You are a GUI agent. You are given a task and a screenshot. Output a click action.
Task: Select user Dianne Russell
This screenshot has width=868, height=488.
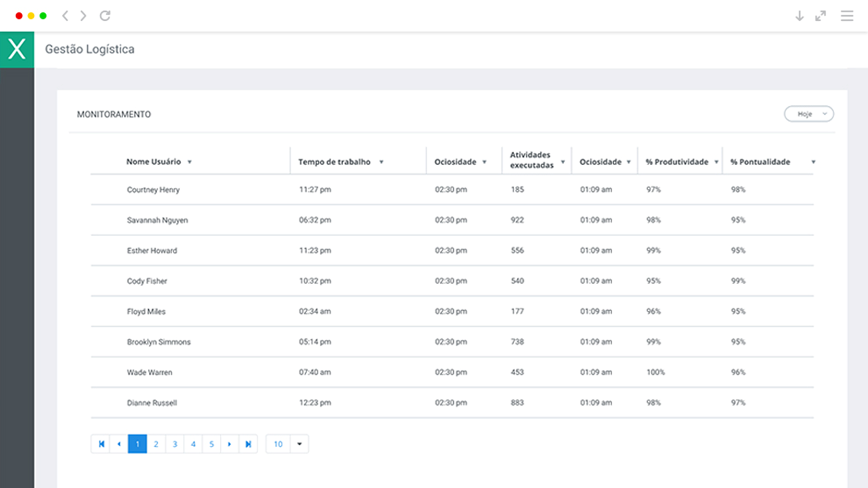pyautogui.click(x=151, y=403)
